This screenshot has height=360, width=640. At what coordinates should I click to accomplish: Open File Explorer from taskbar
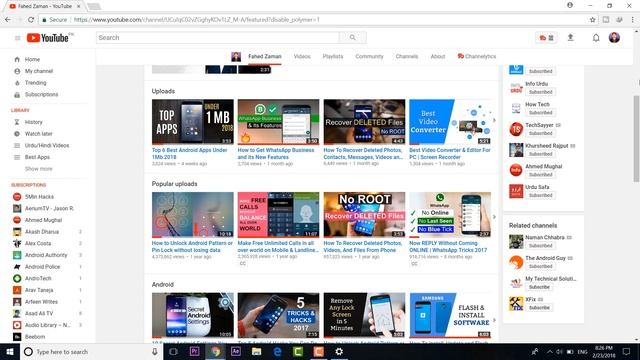coord(256,351)
